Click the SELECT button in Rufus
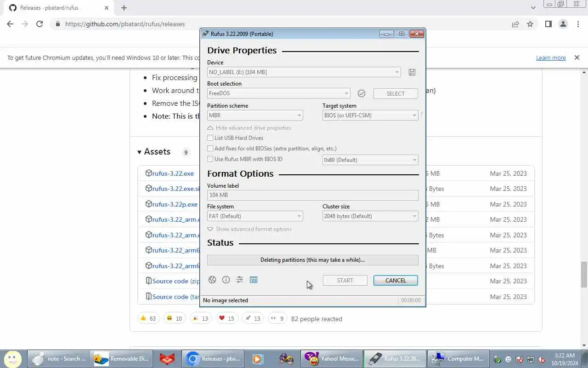The image size is (588, 368). [396, 93]
